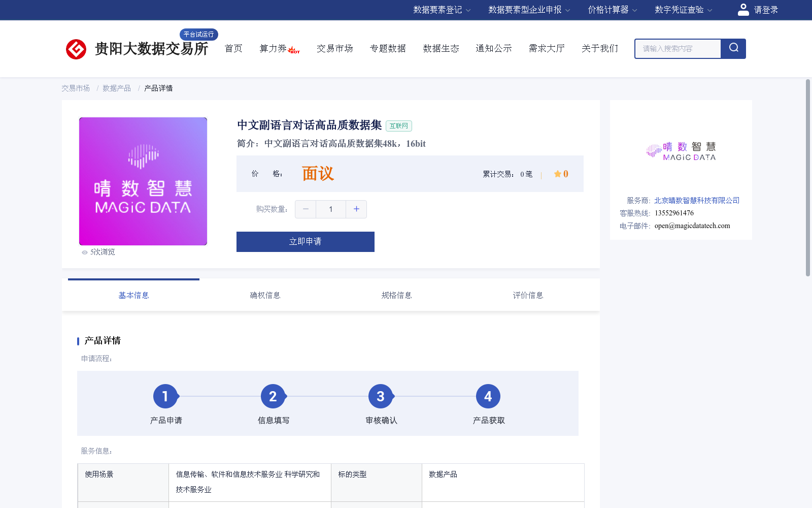Click the purchase quantity input field
Screen dimensions: 812x508
click(x=331, y=209)
